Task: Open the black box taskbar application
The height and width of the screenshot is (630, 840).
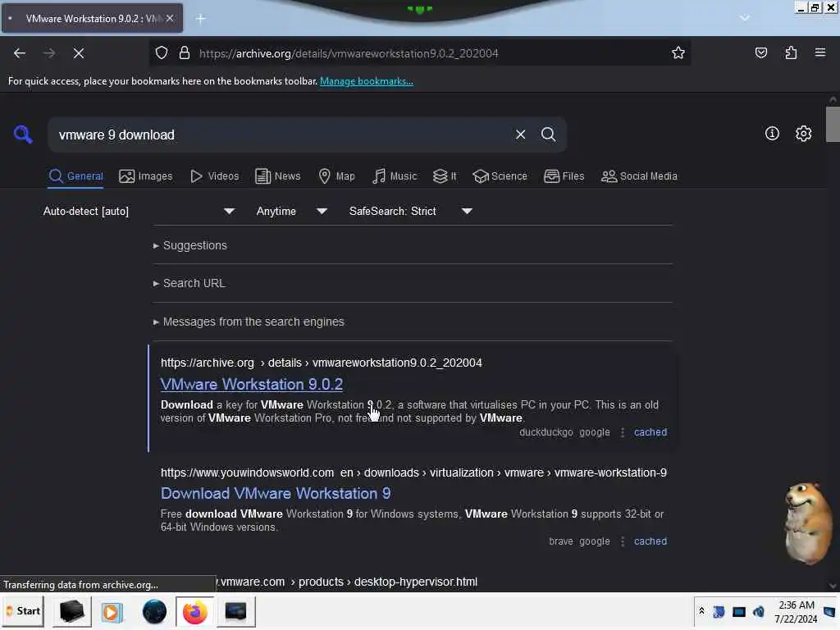Action: [72, 611]
